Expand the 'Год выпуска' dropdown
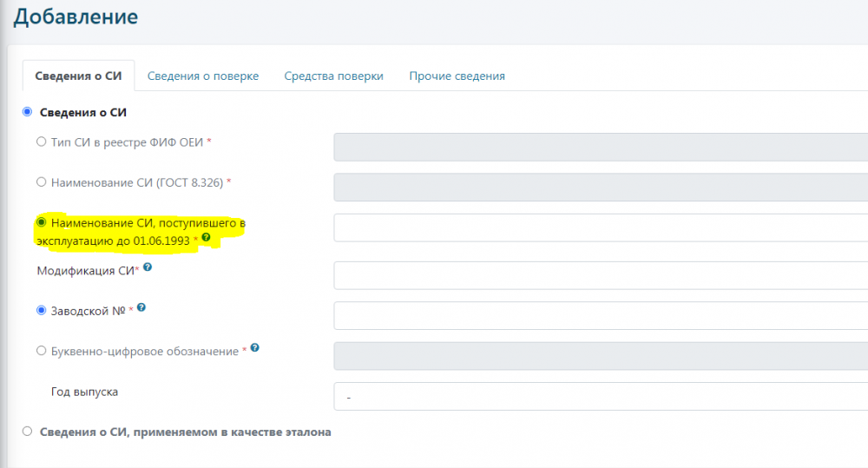This screenshot has height=468, width=868. pyautogui.click(x=599, y=397)
